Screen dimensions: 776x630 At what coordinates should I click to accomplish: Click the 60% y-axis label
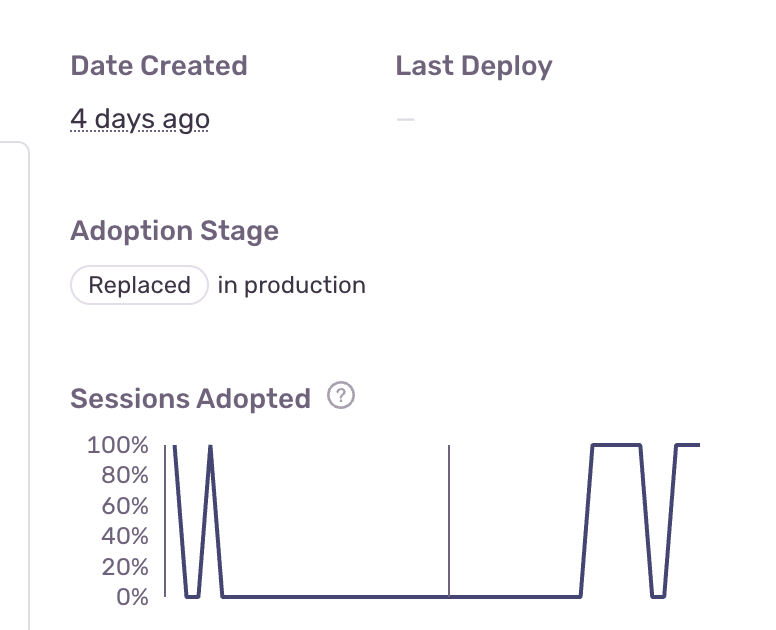pos(124,506)
